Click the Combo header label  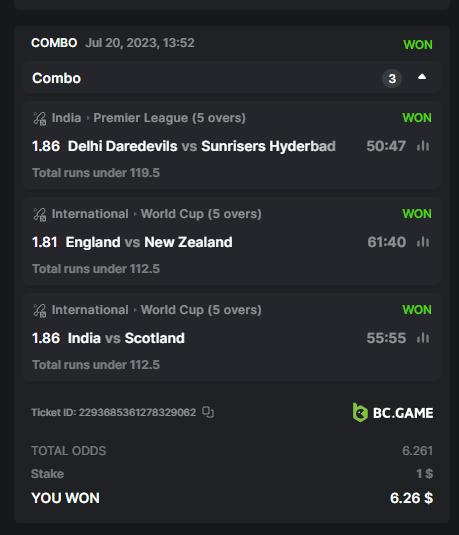pos(56,78)
